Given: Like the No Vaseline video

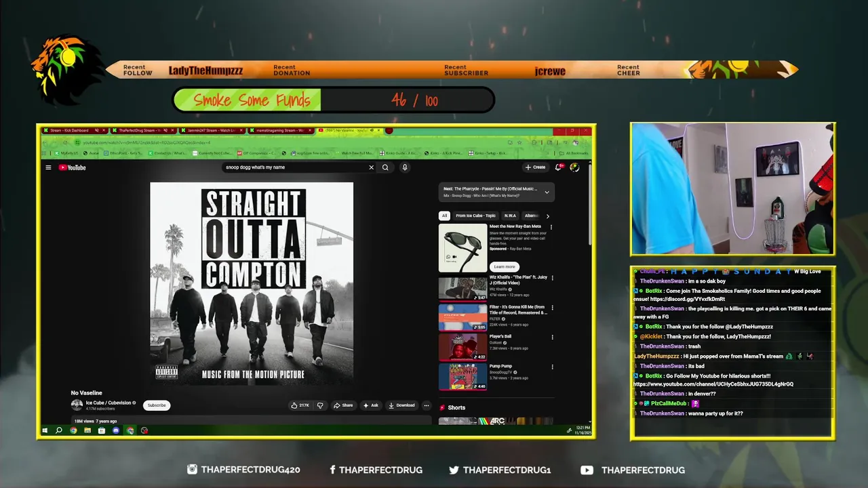Looking at the screenshot, I should 300,405.
